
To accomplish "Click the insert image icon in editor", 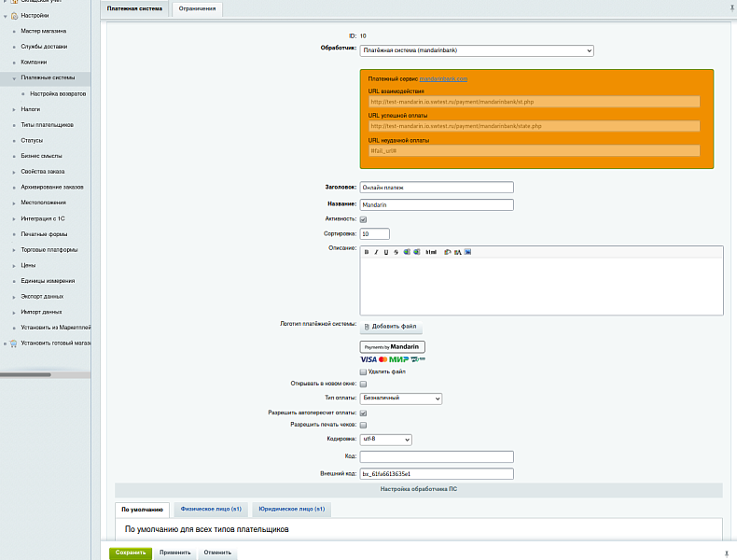I will click(x=468, y=252).
